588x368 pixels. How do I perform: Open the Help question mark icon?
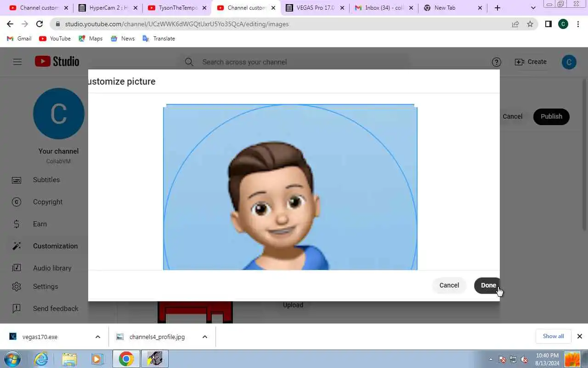coord(496,62)
